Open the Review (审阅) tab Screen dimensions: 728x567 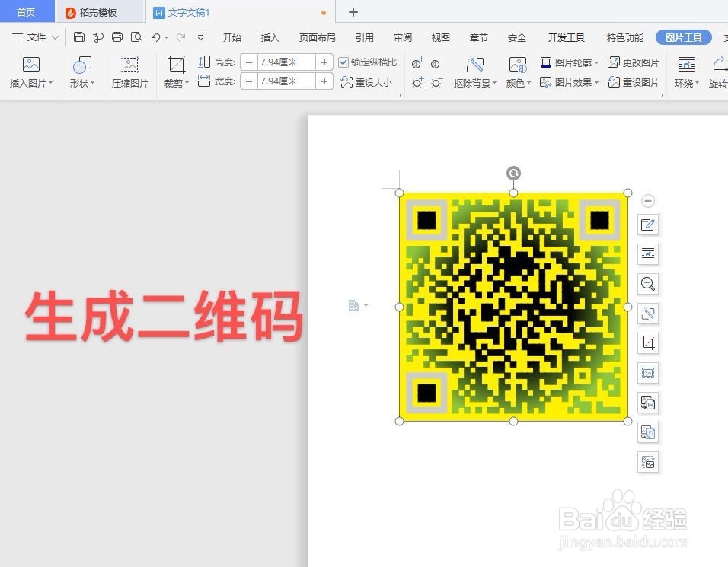(403, 37)
